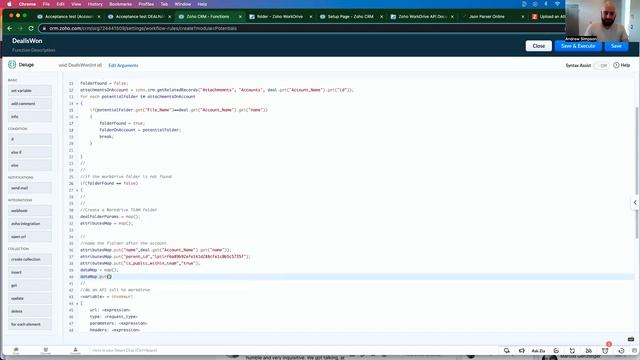Select the 'else' condition block

[30, 165]
